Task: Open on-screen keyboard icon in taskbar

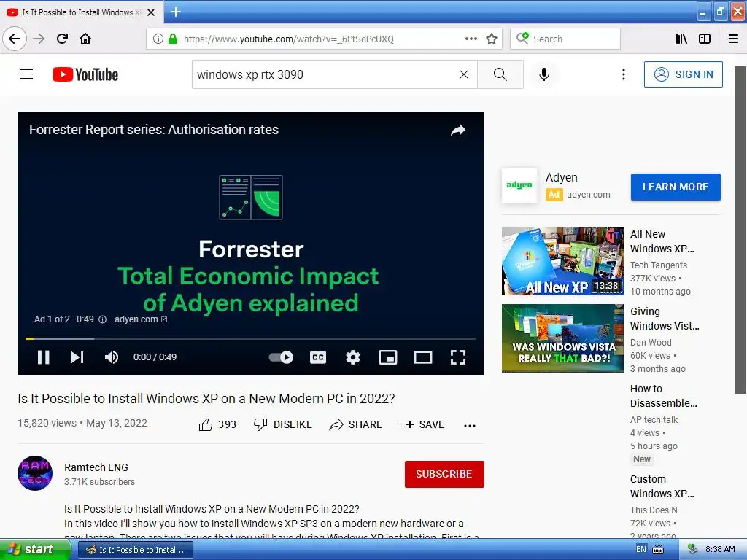Action: click(658, 550)
